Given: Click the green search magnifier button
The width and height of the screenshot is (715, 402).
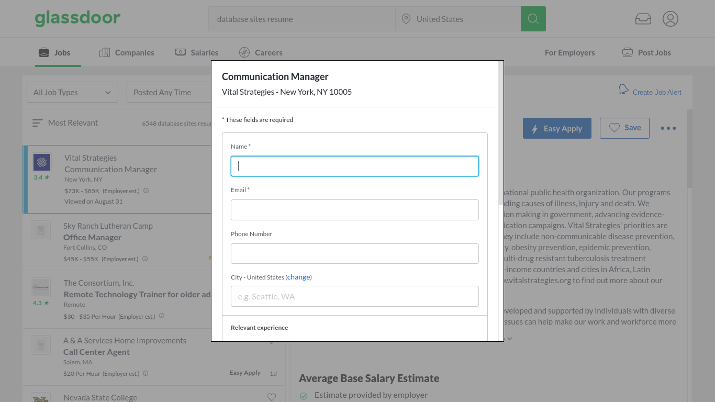Looking at the screenshot, I should pos(533,19).
